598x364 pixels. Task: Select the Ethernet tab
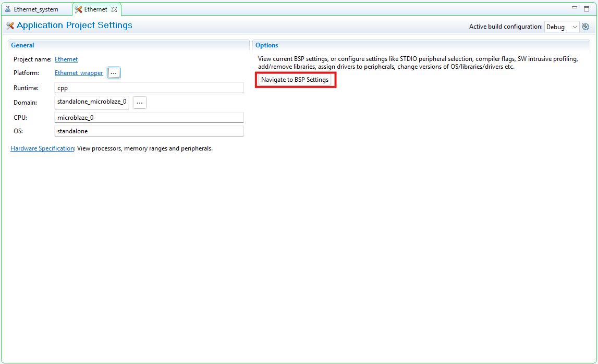click(x=95, y=9)
